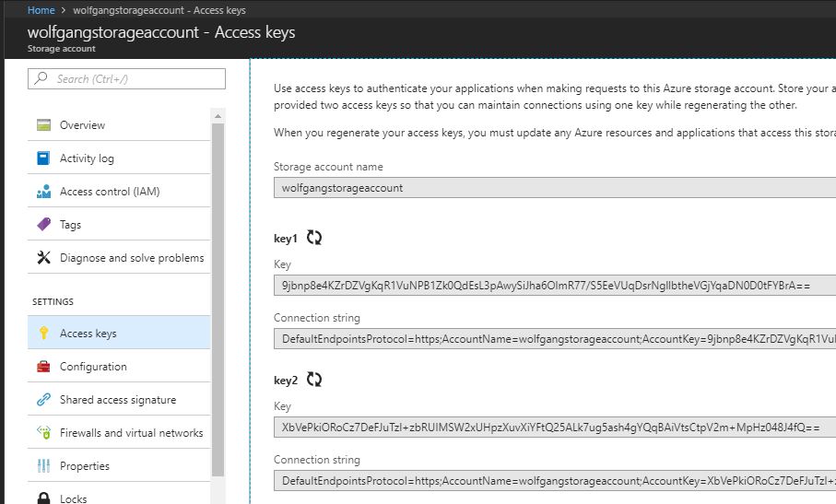Select the Access keys menu item
This screenshot has width=836, height=504.
(119, 333)
